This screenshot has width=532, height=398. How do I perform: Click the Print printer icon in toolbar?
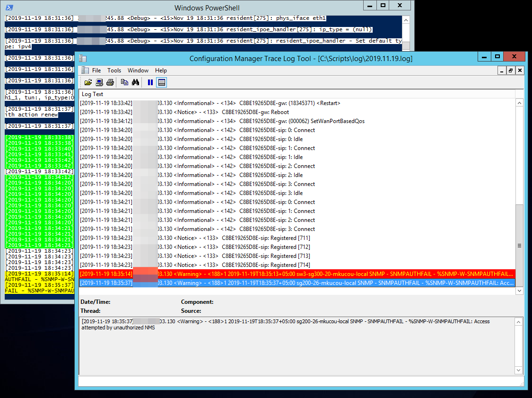[110, 82]
